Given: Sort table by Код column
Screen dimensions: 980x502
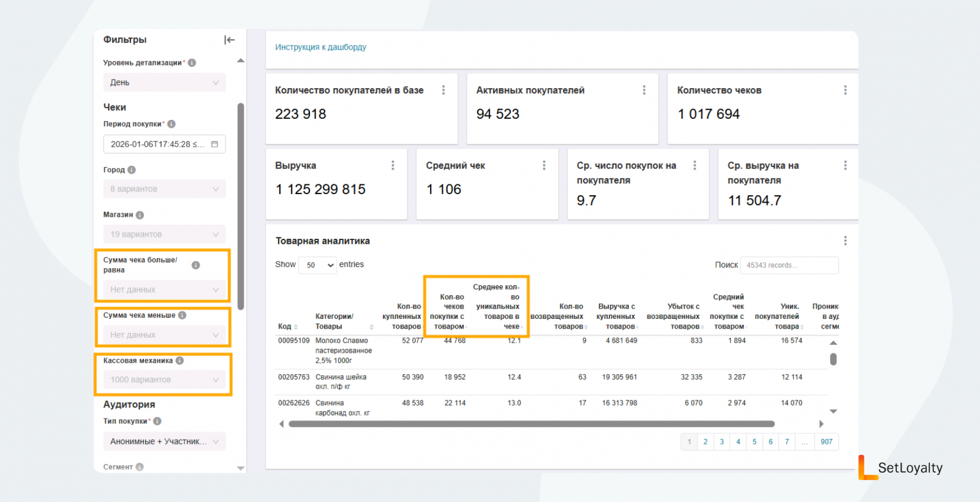Looking at the screenshot, I should point(287,326).
